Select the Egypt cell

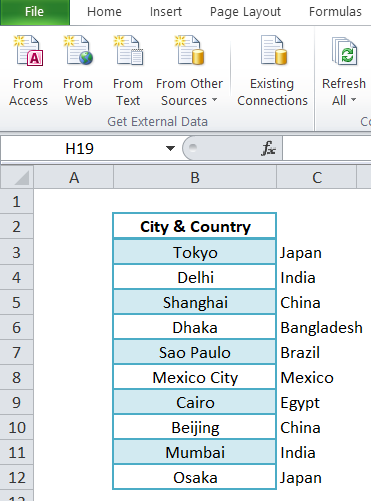click(317, 402)
